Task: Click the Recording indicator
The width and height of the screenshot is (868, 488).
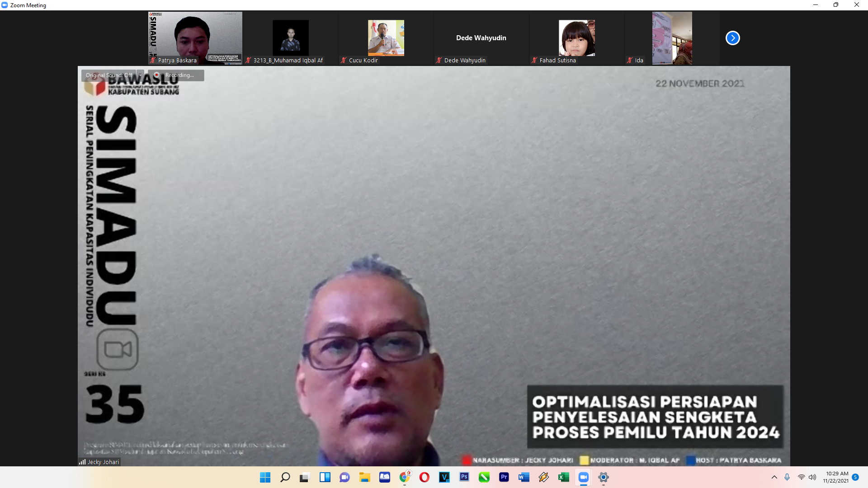Action: [176, 75]
